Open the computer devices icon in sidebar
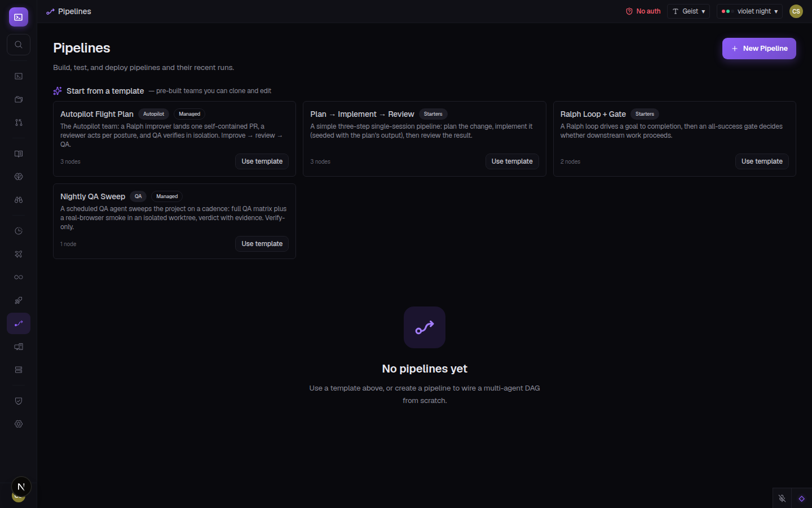Image resolution: width=812 pixels, height=508 pixels. point(19,347)
